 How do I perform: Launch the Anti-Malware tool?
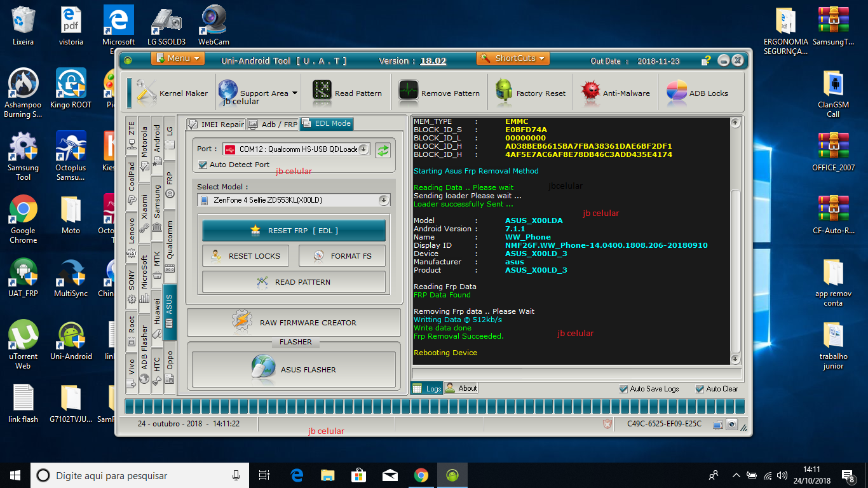pyautogui.click(x=616, y=93)
